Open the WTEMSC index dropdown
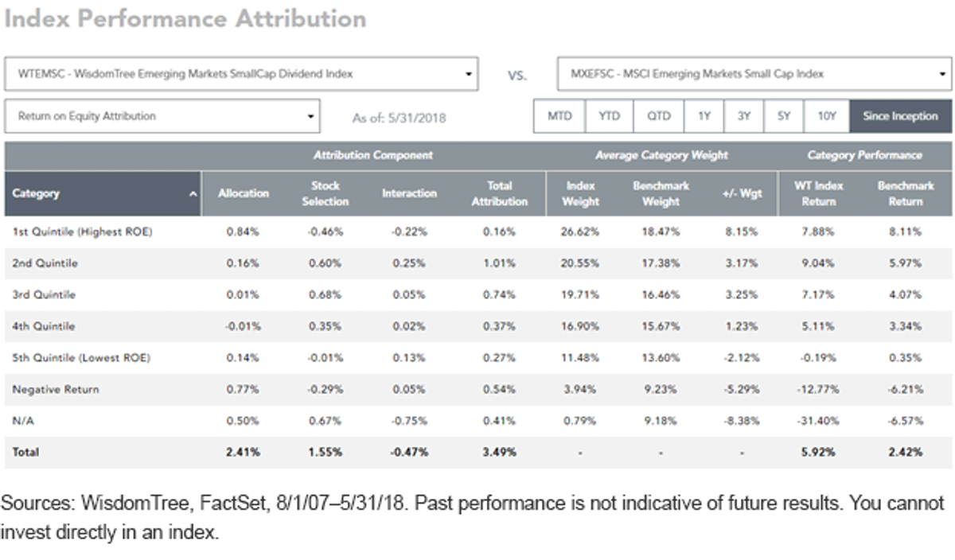 point(241,73)
